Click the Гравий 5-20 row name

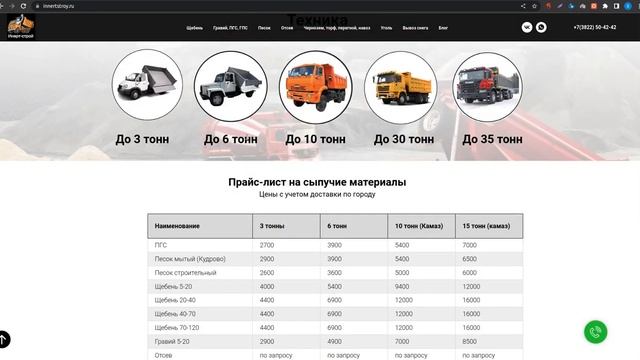[x=172, y=341]
